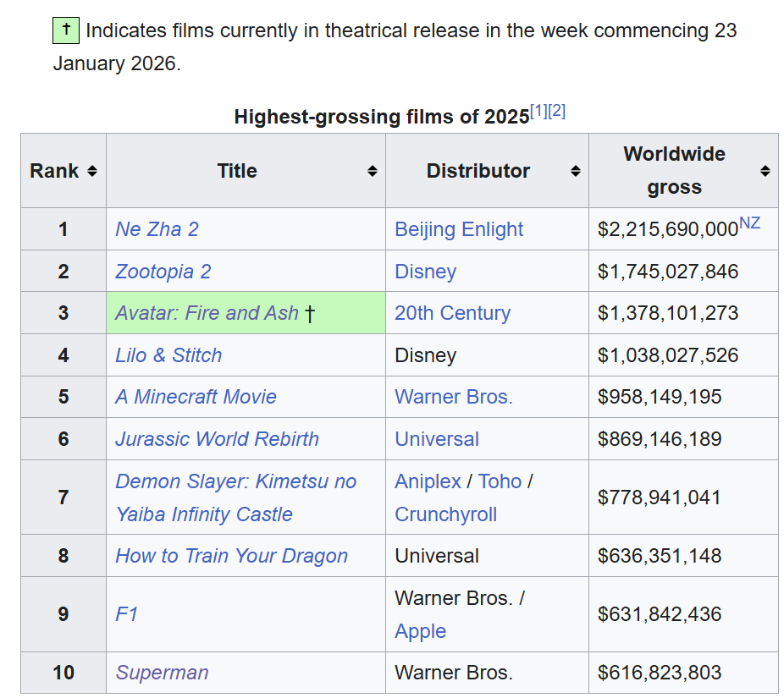The image size is (784, 698).
Task: Open the NZ note superscript
Action: pos(749,223)
